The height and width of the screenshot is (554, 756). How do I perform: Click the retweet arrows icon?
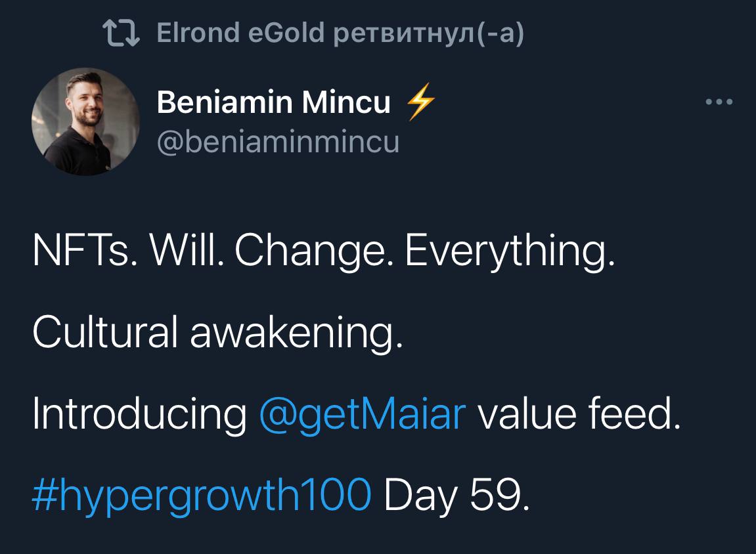pos(122,33)
